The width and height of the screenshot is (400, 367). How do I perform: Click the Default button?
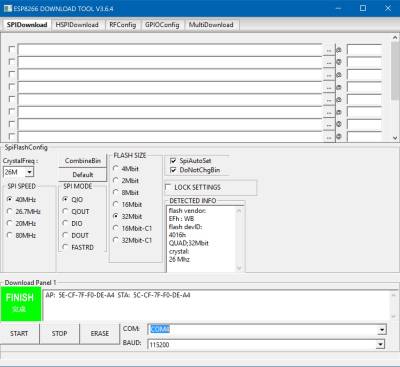click(83, 175)
